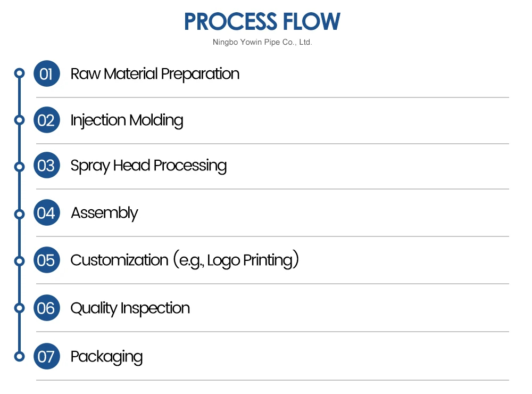This screenshot has height=394, width=532.
Task: Click the Packaging step label
Action: click(x=106, y=357)
